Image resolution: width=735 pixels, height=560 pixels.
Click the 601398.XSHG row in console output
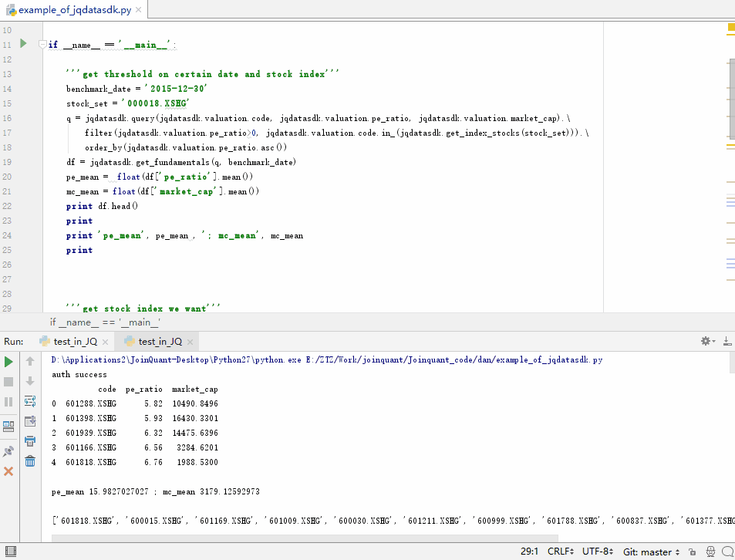tap(135, 418)
